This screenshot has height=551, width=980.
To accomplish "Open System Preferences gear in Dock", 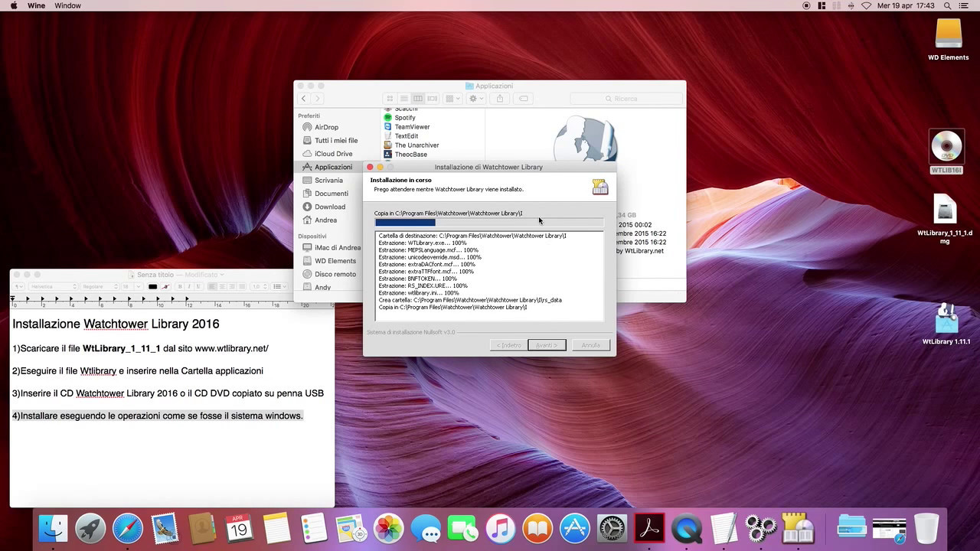I will point(612,528).
